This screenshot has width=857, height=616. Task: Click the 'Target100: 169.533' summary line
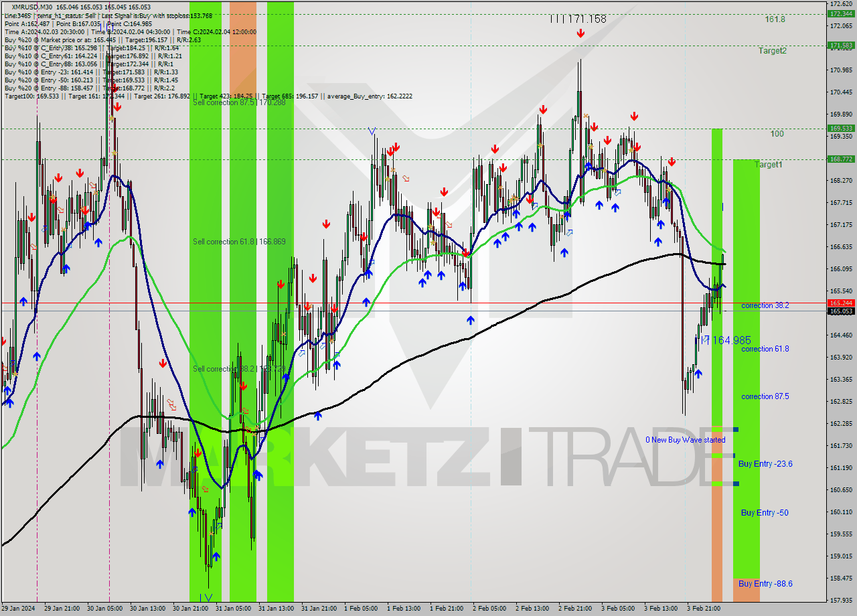point(208,96)
